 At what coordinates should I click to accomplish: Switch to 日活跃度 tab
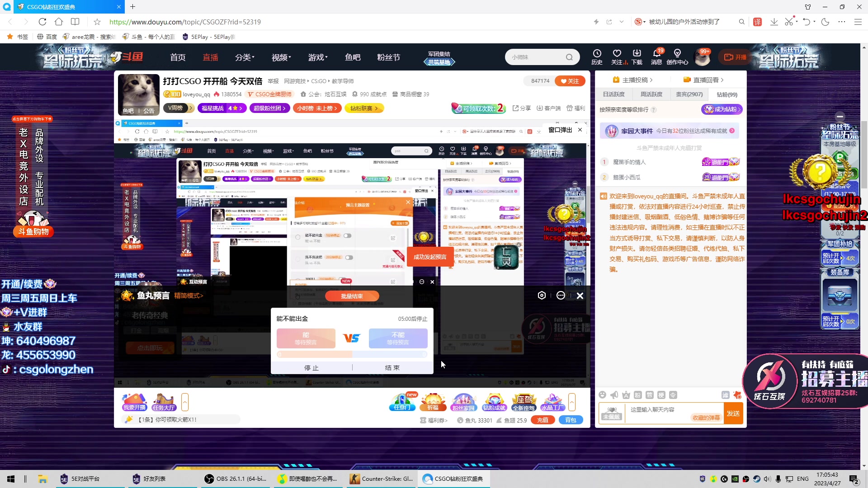tap(613, 94)
